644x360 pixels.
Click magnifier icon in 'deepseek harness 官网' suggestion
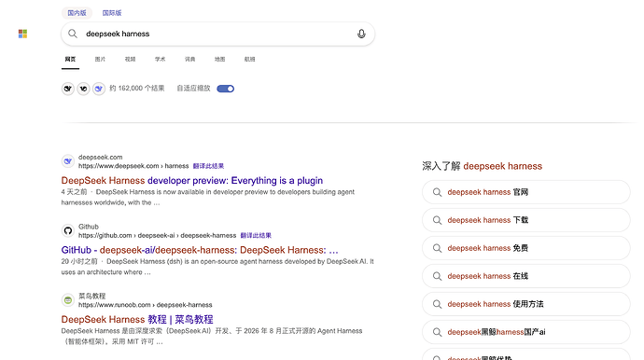point(437,192)
